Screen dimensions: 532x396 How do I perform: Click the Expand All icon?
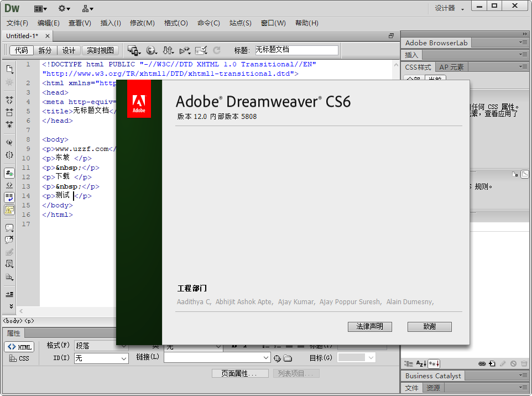click(9, 124)
